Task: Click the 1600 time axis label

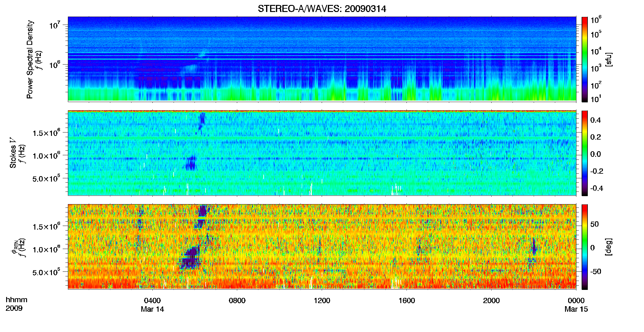Action: [406, 300]
